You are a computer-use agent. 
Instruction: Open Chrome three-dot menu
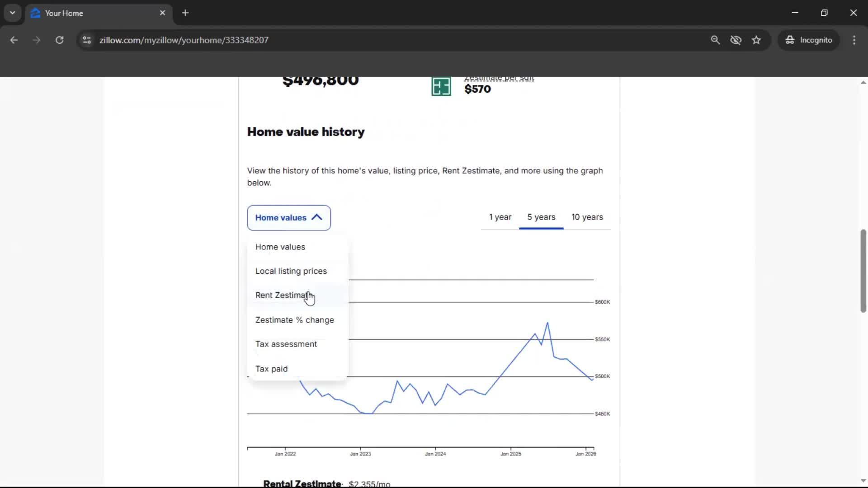click(x=854, y=40)
